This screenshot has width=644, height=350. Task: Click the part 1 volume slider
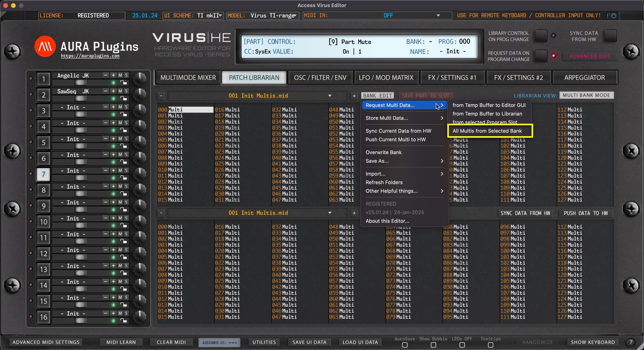click(x=81, y=83)
